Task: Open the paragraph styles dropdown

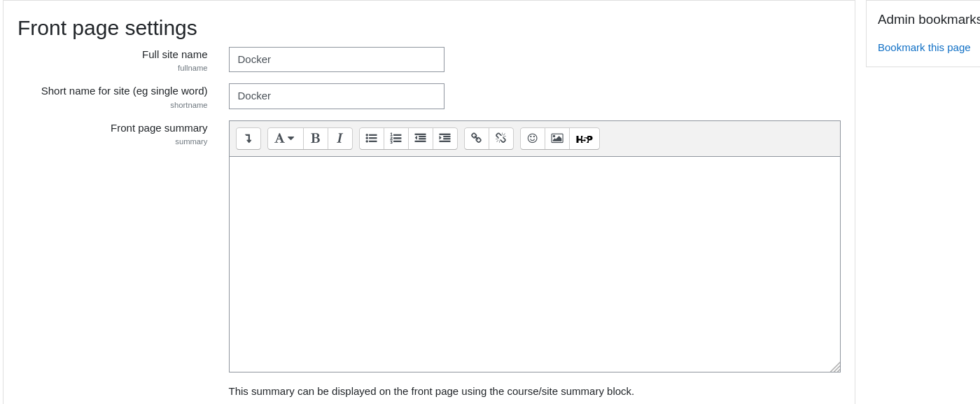Action: coord(286,139)
